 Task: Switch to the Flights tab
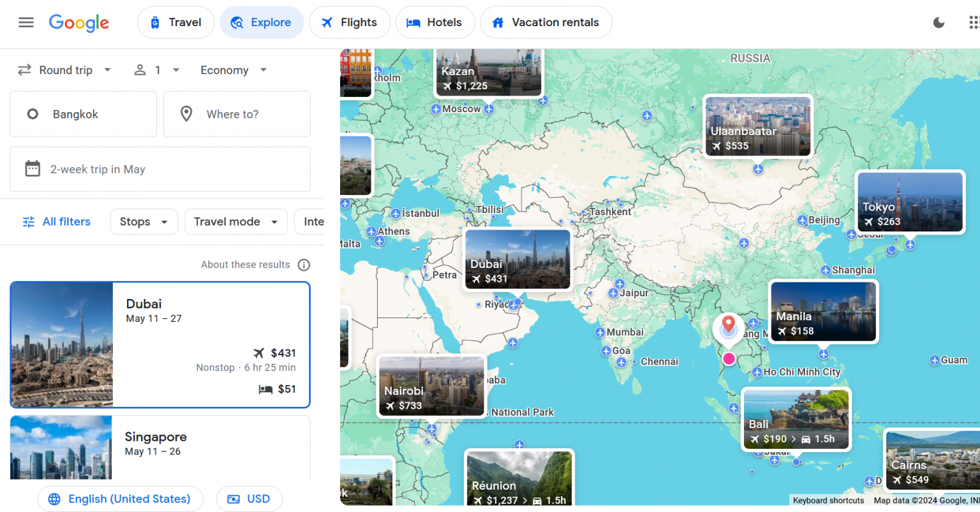[x=350, y=22]
